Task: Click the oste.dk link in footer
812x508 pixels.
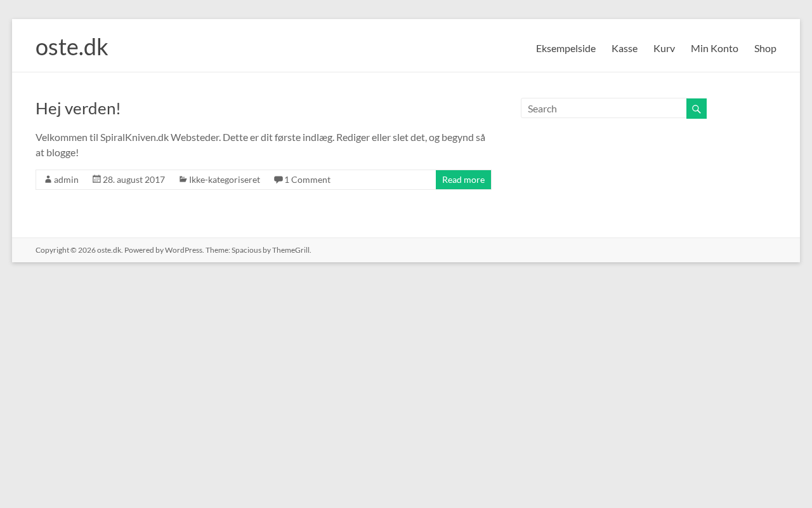Action: 109,250
